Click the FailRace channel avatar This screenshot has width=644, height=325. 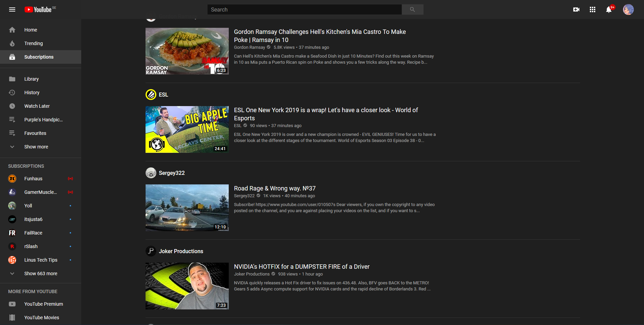pyautogui.click(x=12, y=233)
